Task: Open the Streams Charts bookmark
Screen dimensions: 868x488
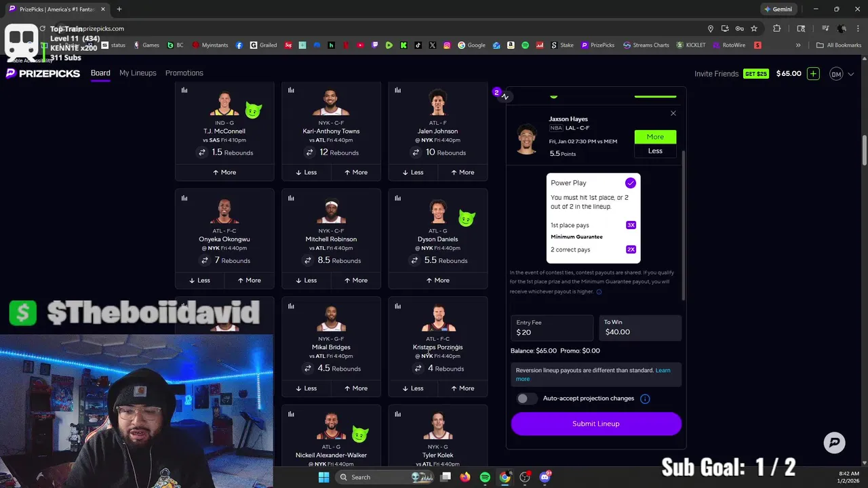Action: (646, 45)
